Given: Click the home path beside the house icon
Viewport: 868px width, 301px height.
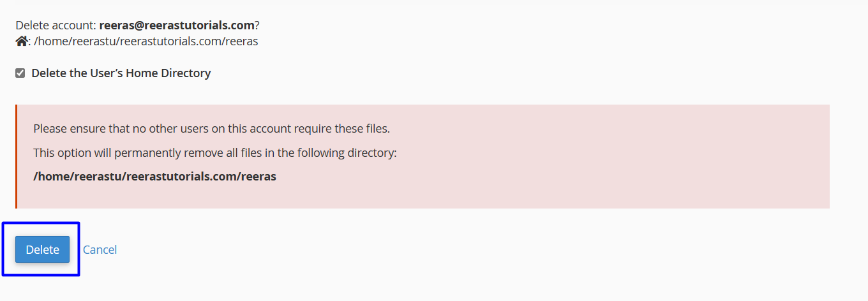Looking at the screenshot, I should click(x=146, y=41).
